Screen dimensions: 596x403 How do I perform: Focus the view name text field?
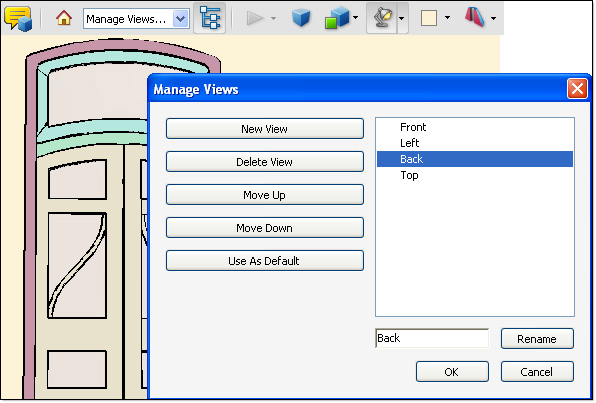432,338
